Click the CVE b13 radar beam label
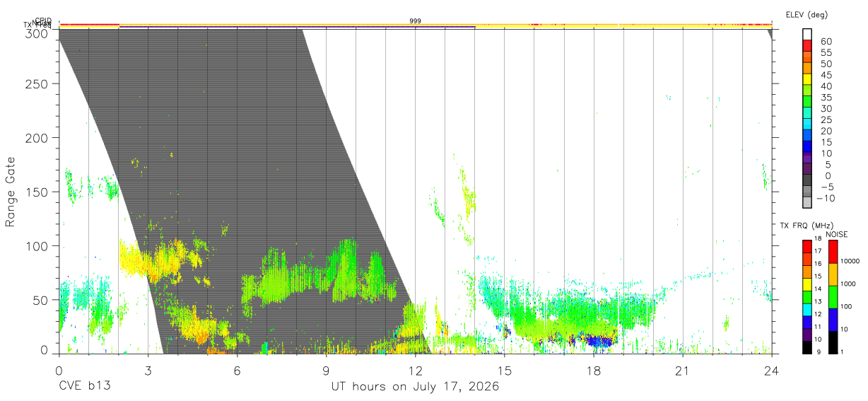The width and height of the screenshot is (868, 401). 84,387
